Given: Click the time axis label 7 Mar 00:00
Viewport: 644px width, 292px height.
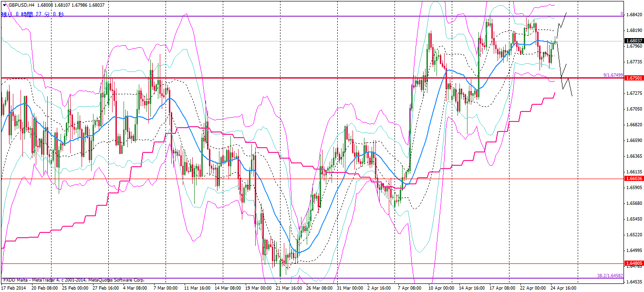Looking at the screenshot, I should pyautogui.click(x=165, y=288).
